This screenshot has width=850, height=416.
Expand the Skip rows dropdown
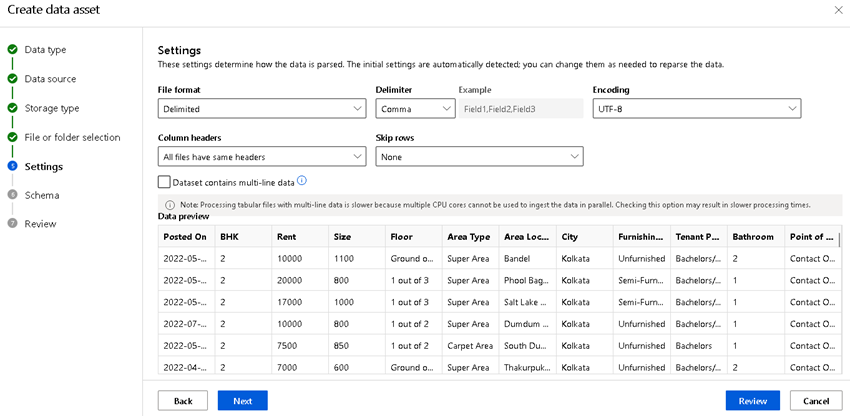point(479,157)
